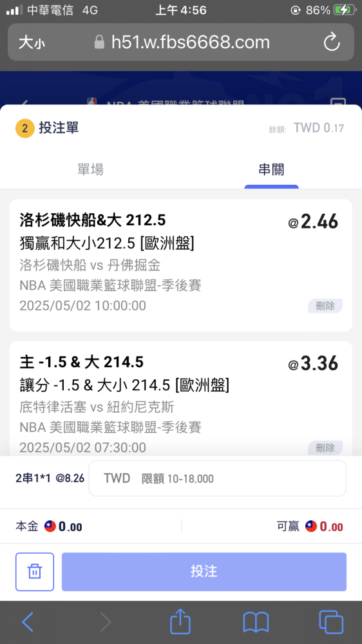Remove the 主 -1.5 & 大 214.5 bet
The image size is (362, 644).
[x=325, y=448]
